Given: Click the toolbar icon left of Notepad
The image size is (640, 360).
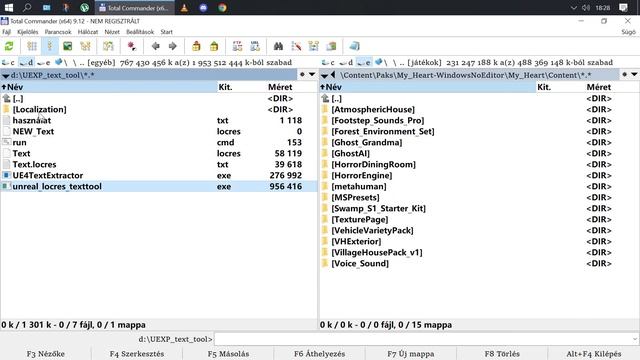Looking at the screenshot, I should tap(331, 46).
